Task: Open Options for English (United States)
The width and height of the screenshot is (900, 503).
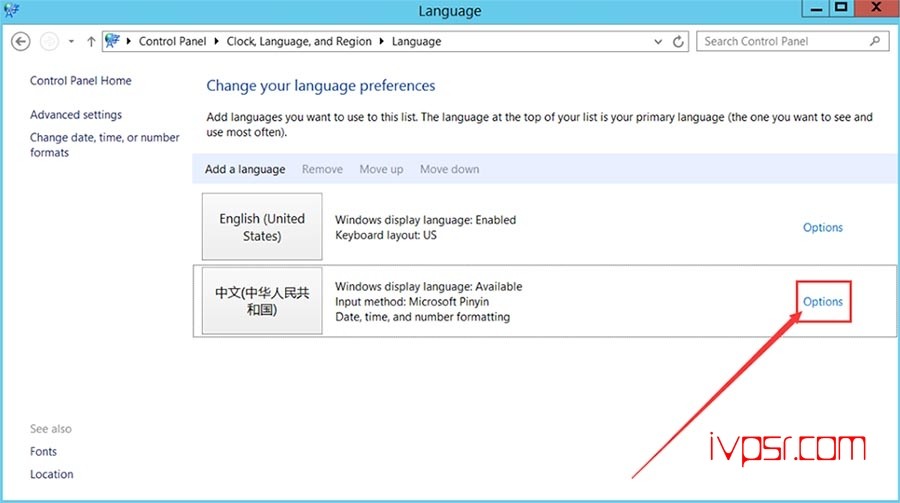Action: [823, 227]
